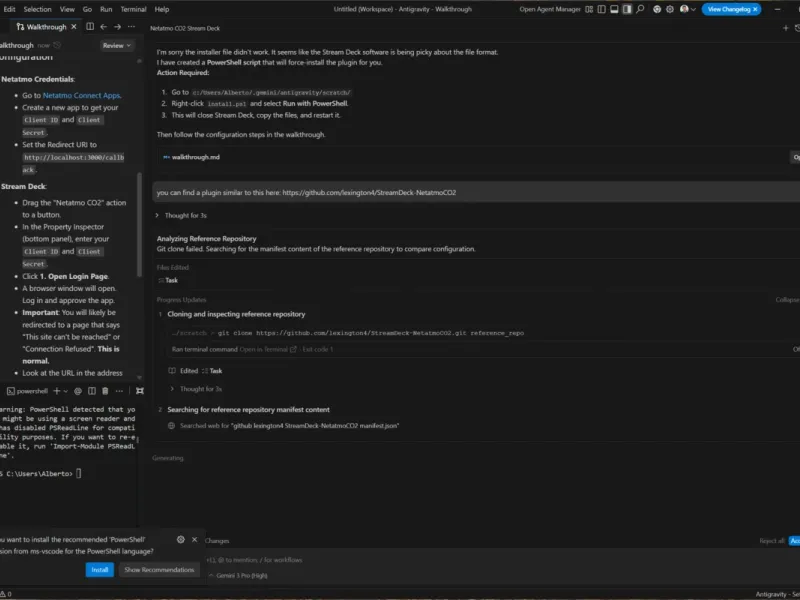Click the terminal prompt line

[x=41, y=473]
